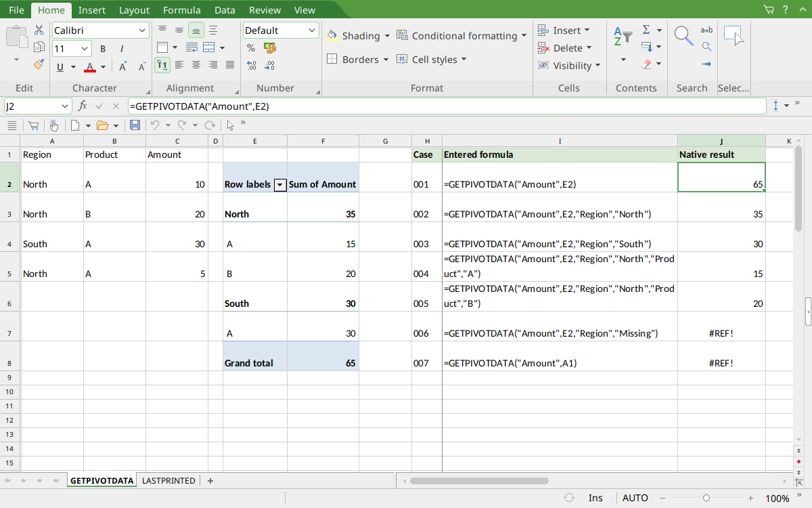812x508 pixels.
Task: Apply currency format with coins icon
Action: pos(269,48)
